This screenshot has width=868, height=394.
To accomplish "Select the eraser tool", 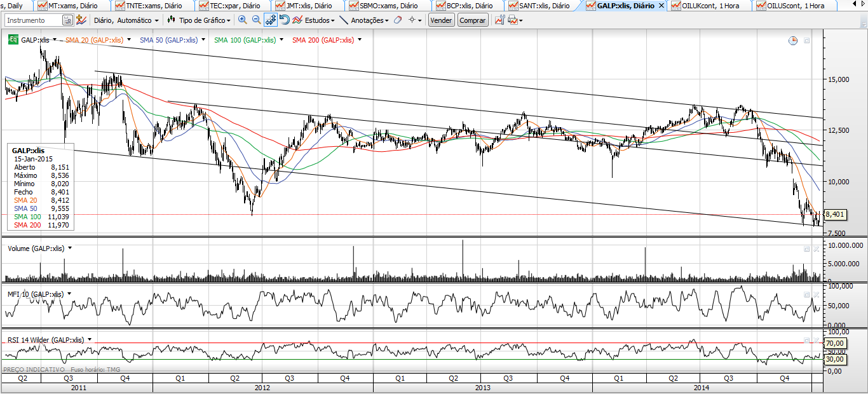I will coord(398,20).
